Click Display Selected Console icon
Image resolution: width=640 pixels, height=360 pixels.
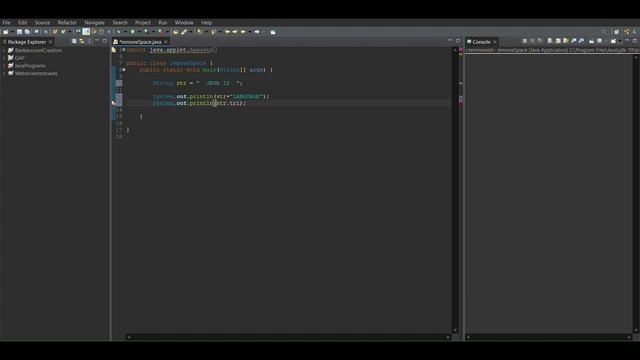[600, 41]
